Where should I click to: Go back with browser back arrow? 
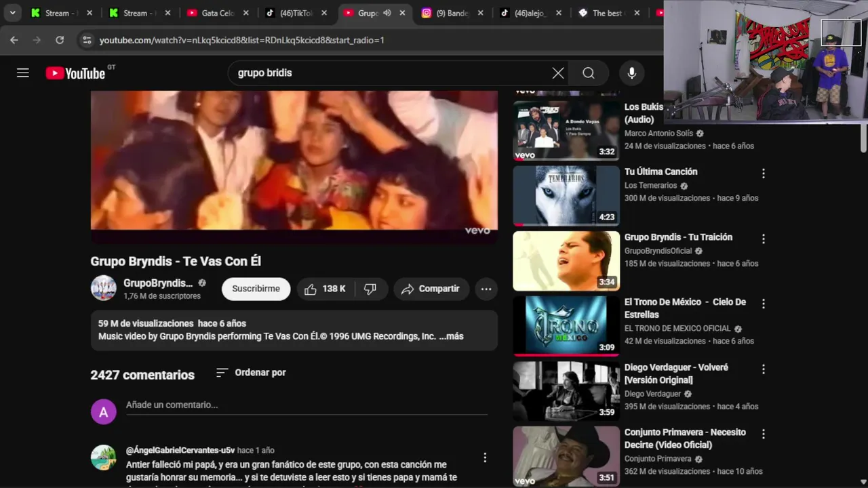(x=14, y=40)
